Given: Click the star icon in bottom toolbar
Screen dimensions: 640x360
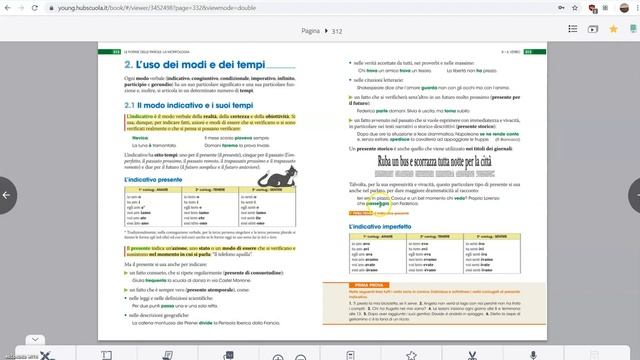Looking at the screenshot, I should (x=411, y=356).
